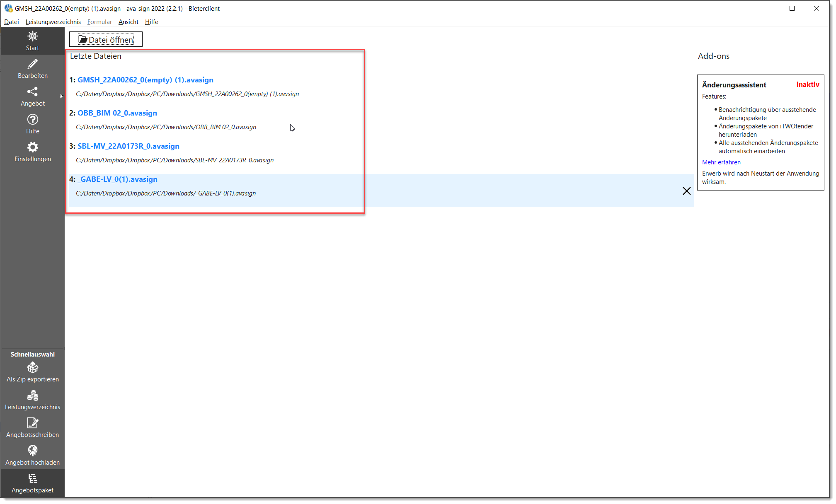Viewport: 836px width, 504px height.
Task: Click the ava-sign application icon in title bar
Action: coord(8,8)
